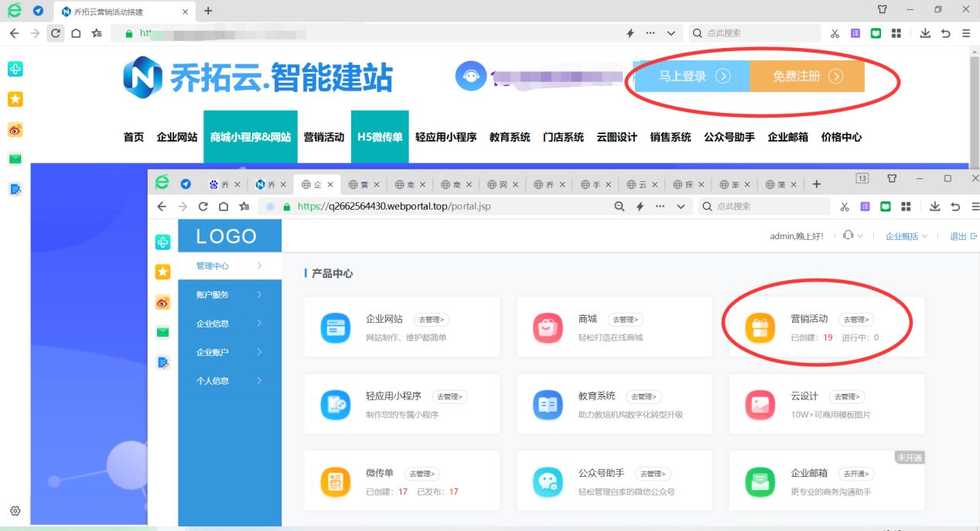Image resolution: width=980 pixels, height=531 pixels.
Task: Open the hamburger main menu of outer browser
Action: click(966, 33)
